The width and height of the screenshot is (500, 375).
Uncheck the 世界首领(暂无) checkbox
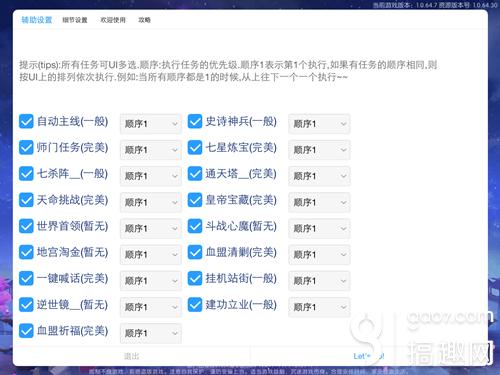pyautogui.click(x=26, y=226)
